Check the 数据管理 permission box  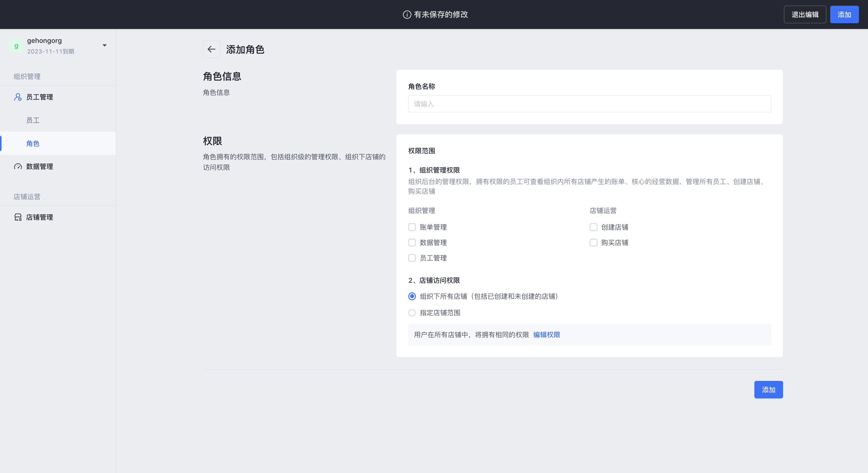tap(412, 243)
